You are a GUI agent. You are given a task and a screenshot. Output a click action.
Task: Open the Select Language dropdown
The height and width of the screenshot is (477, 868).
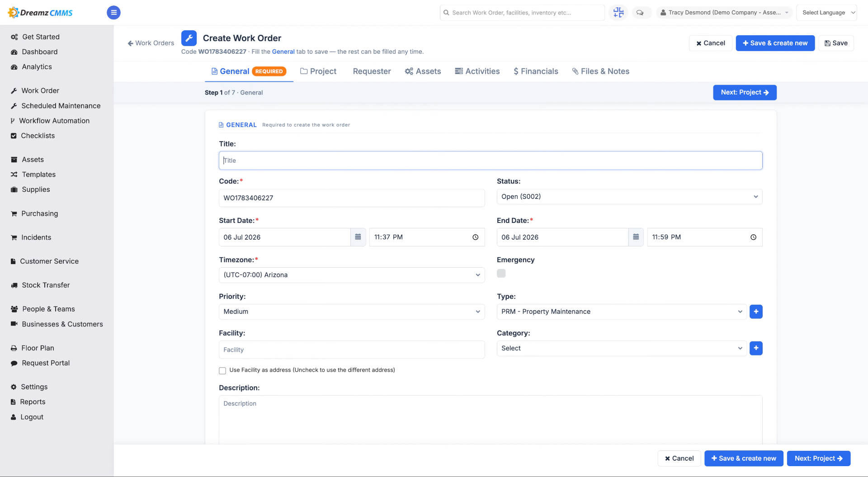click(826, 13)
